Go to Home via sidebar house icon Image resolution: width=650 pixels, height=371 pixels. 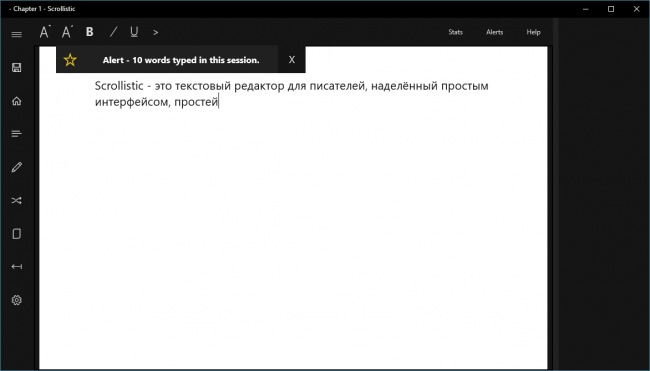[x=17, y=101]
